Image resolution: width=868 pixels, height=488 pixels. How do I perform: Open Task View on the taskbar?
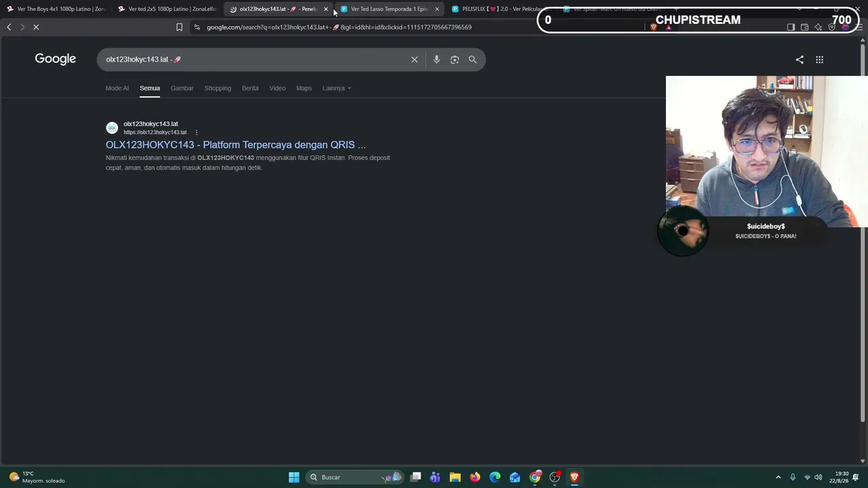coord(416,477)
